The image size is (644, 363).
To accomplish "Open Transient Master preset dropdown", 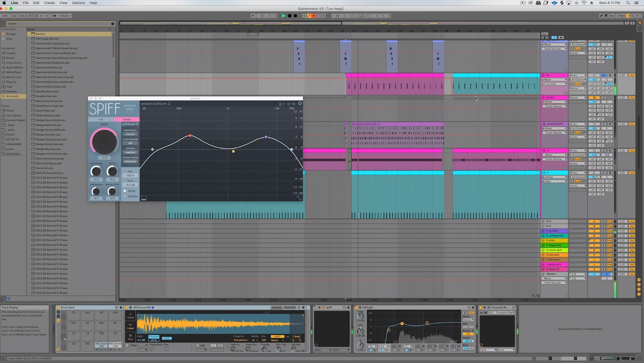I will tap(500, 312).
